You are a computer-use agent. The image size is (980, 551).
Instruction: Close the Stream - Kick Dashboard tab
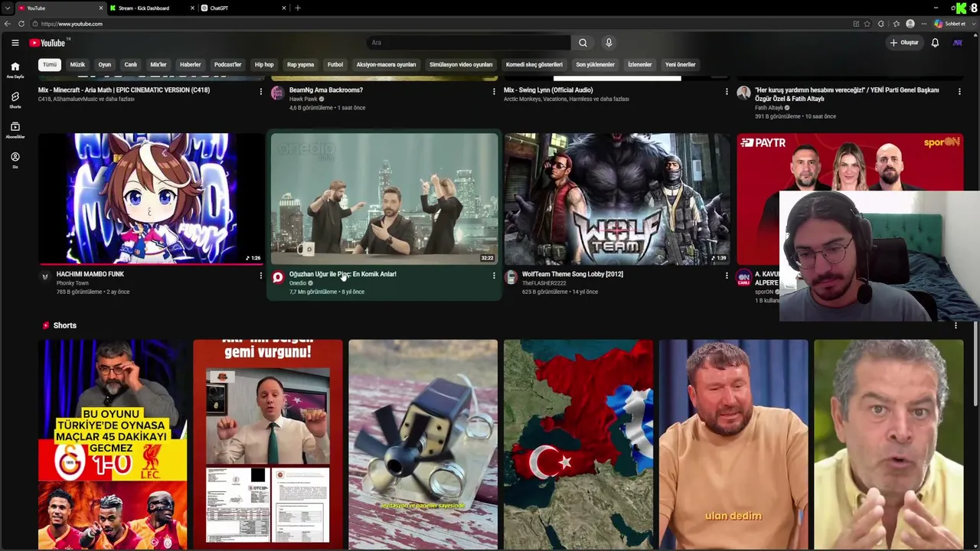[193, 8]
